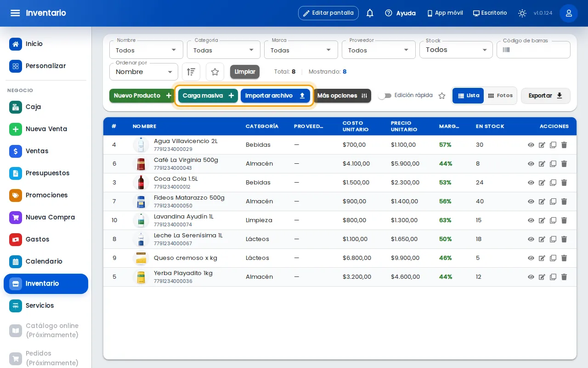The image size is (588, 368).
Task: Duplicate Café La Virginia 500g product
Action: tap(553, 164)
